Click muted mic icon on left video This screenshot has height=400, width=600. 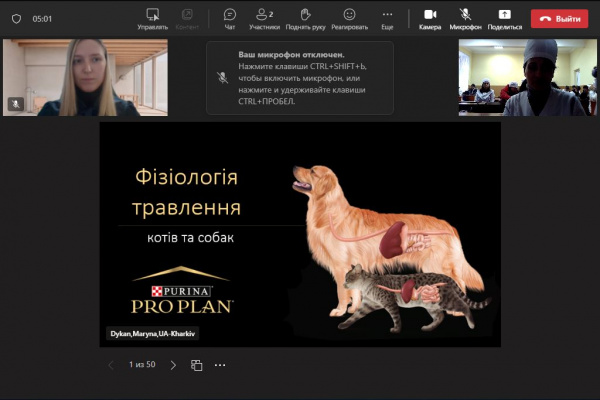point(16,104)
